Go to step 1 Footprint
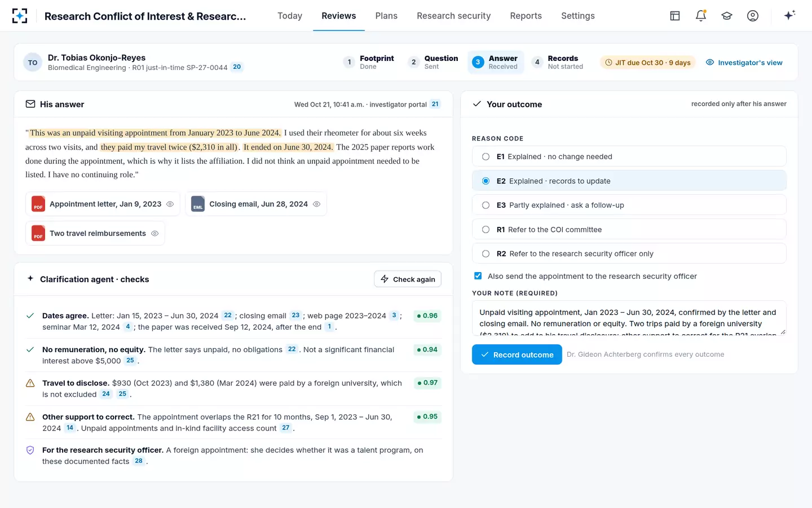The width and height of the screenshot is (812, 508). point(368,62)
